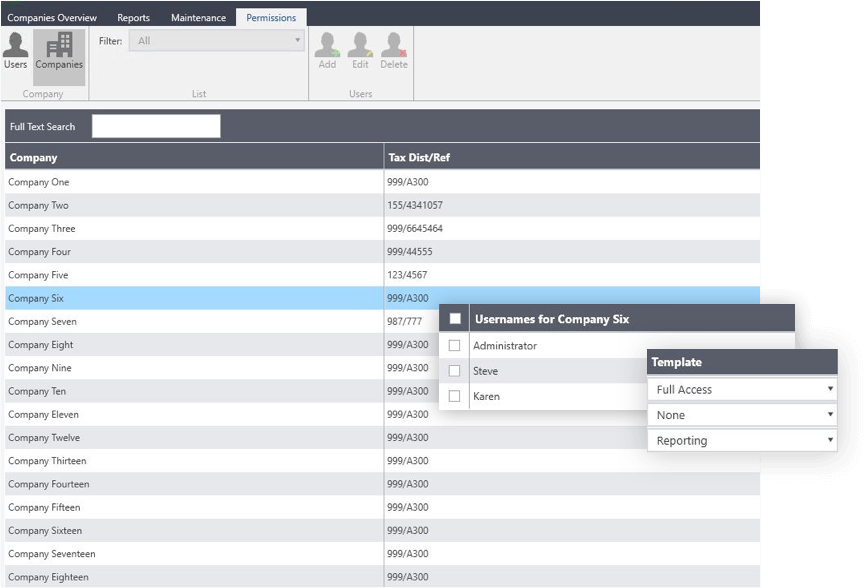Select the Companies building icon

click(x=59, y=50)
